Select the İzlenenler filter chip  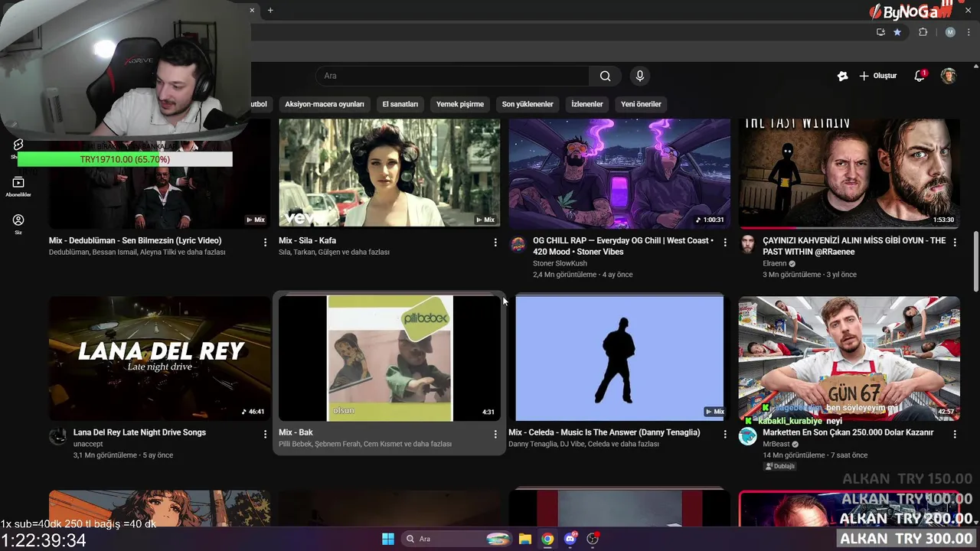(587, 104)
